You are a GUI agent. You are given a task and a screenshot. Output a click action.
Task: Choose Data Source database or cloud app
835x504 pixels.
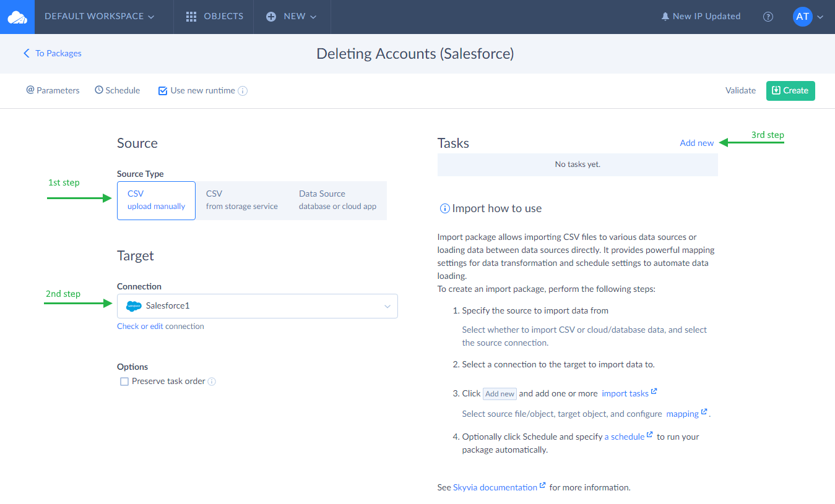click(337, 200)
